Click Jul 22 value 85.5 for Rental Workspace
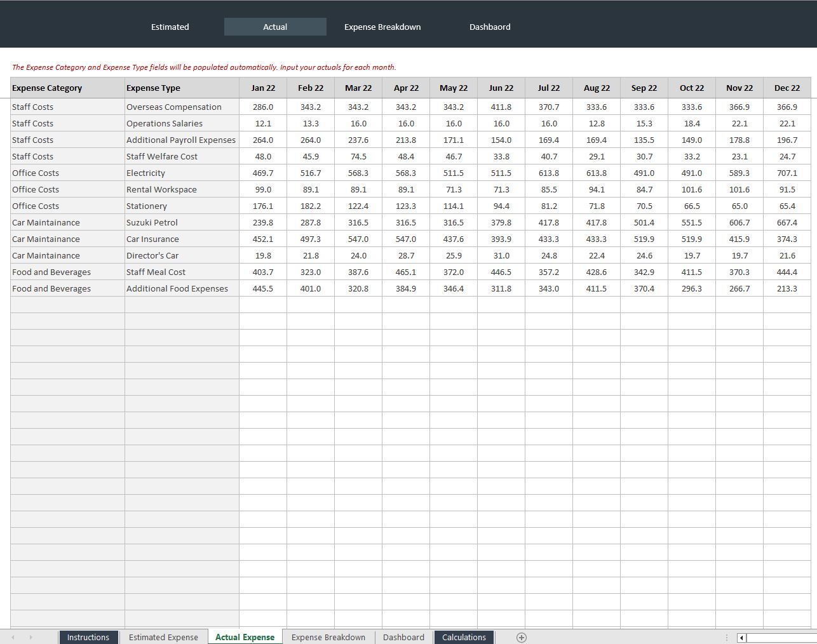Screen dimensions: 817x644 click(549, 189)
